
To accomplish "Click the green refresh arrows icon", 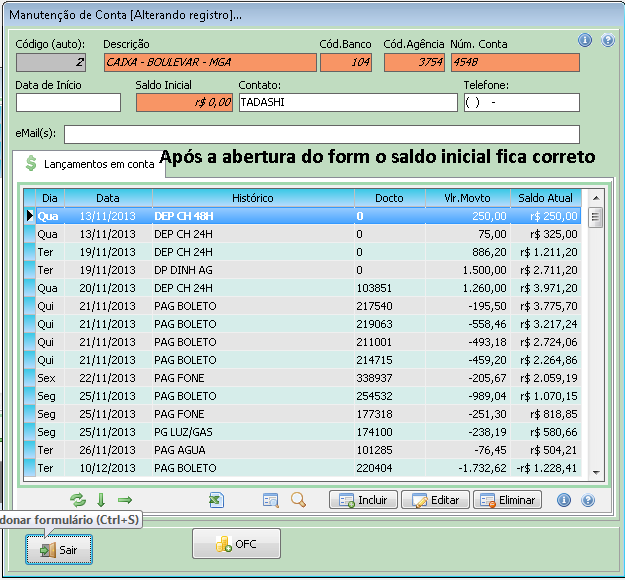I will tap(78, 500).
